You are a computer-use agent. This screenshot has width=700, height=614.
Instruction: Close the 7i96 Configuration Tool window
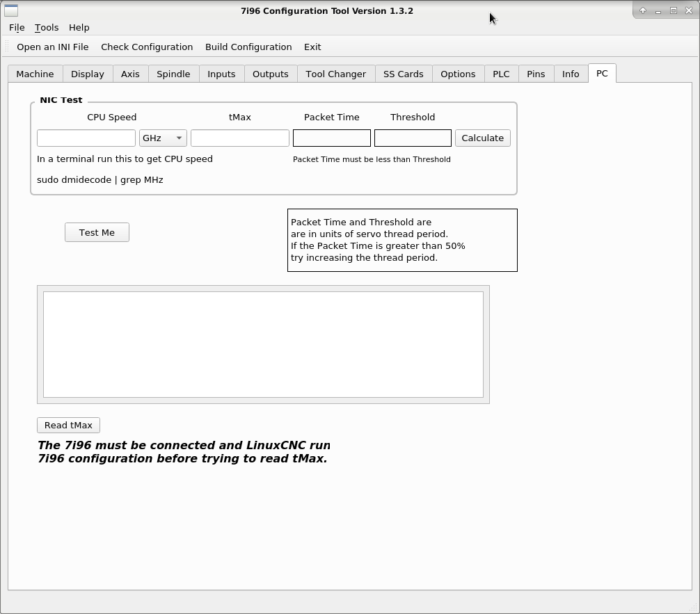pos(689,10)
